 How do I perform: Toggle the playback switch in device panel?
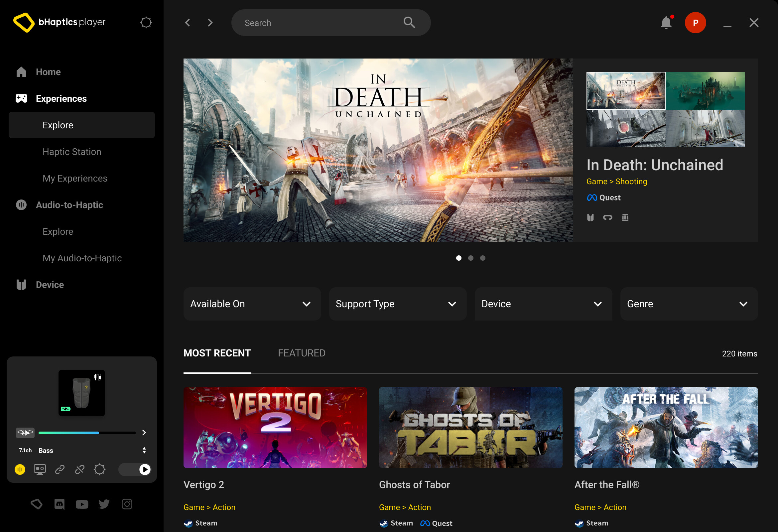[x=135, y=469]
